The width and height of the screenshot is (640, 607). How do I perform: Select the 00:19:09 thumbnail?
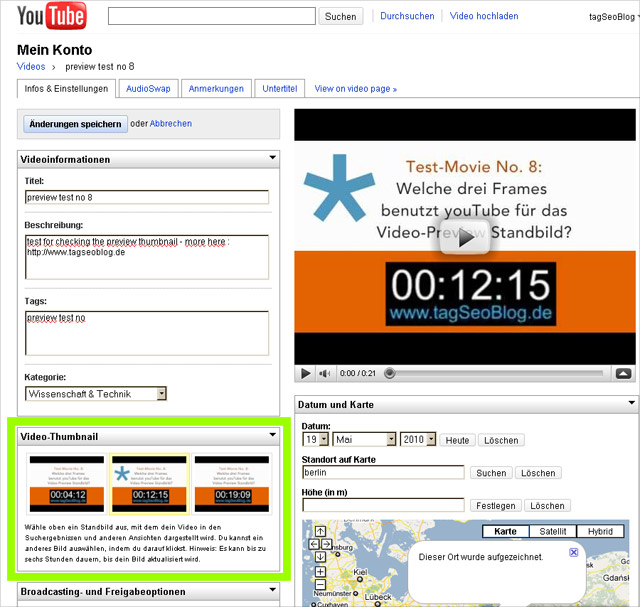(x=232, y=484)
